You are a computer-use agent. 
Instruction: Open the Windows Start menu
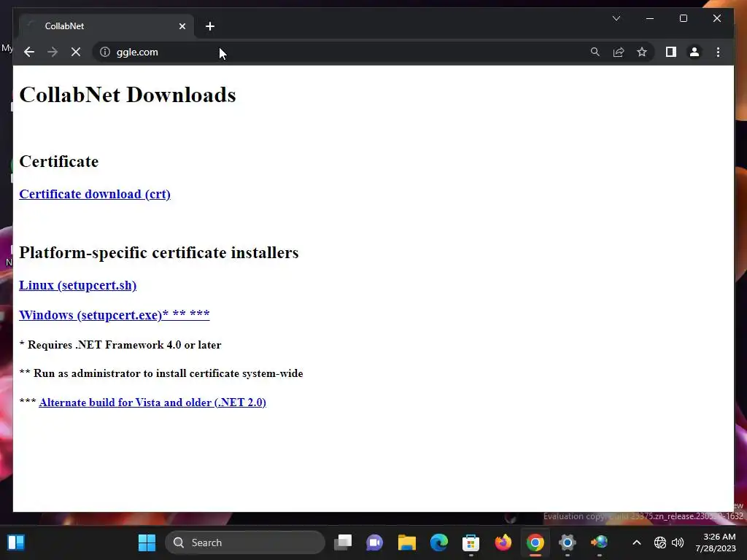tap(147, 542)
